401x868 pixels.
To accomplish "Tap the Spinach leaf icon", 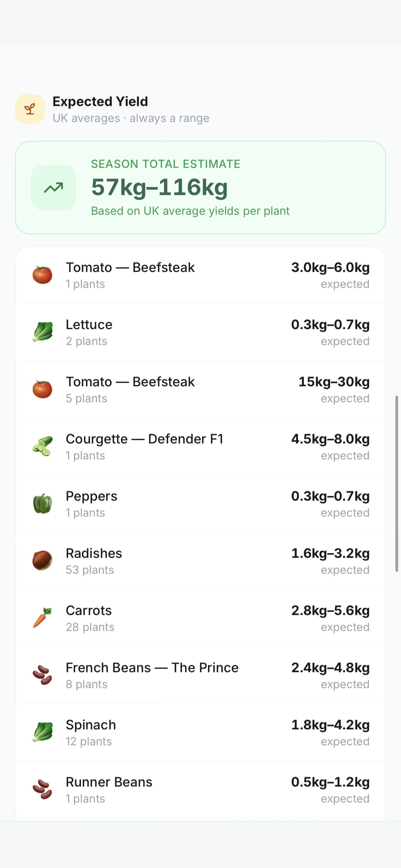I will coord(42,732).
